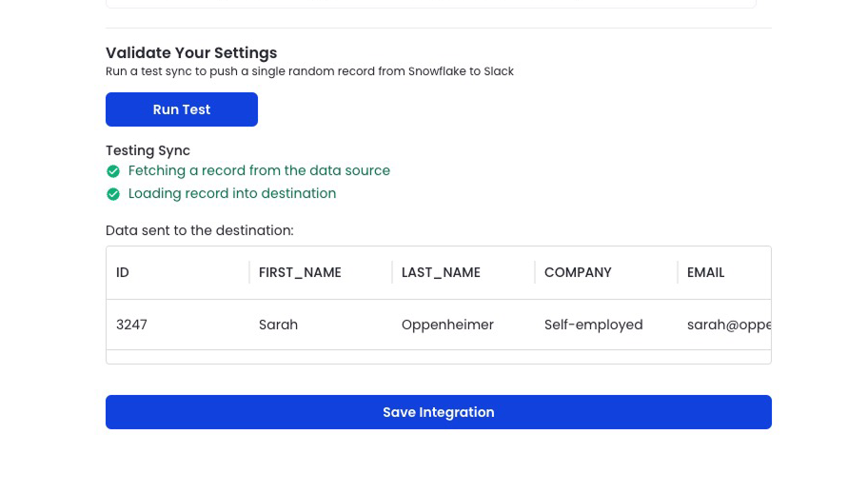Click the last name cell Oppenheimer
The width and height of the screenshot is (868, 493).
click(464, 325)
